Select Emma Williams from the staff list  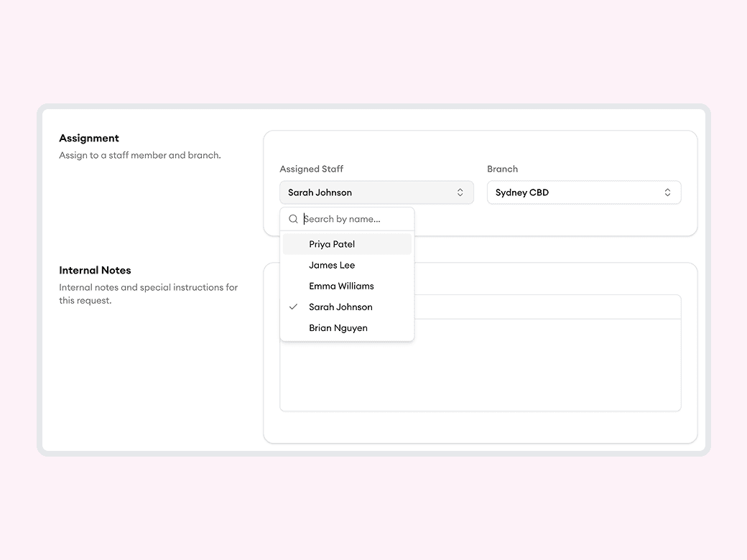tap(341, 286)
